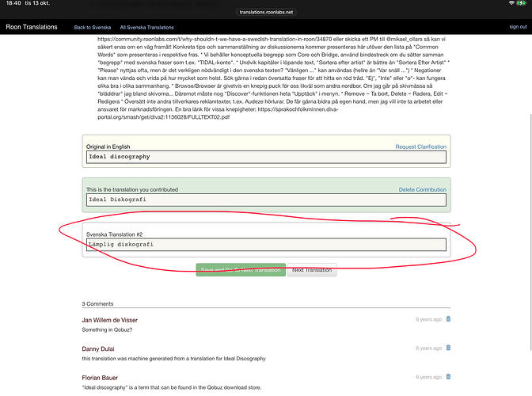The image size is (532, 396).
Task: Tap the 18:40 clock in status bar
Action: 13,3
